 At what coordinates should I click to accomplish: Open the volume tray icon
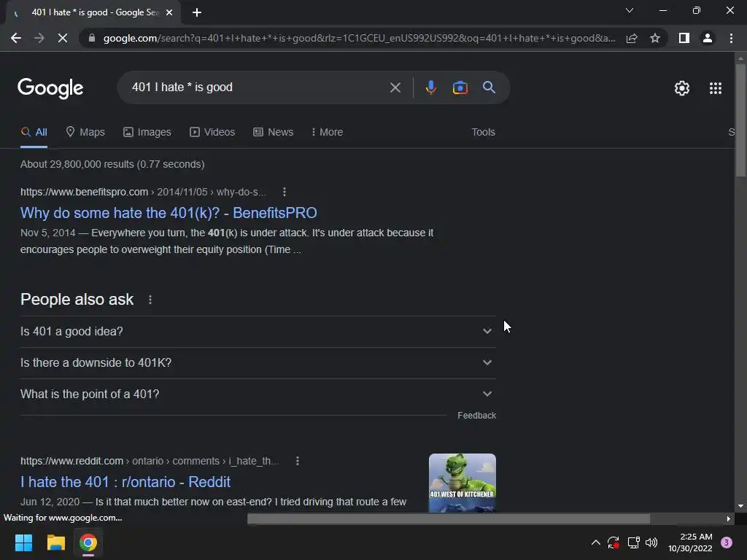pos(651,542)
